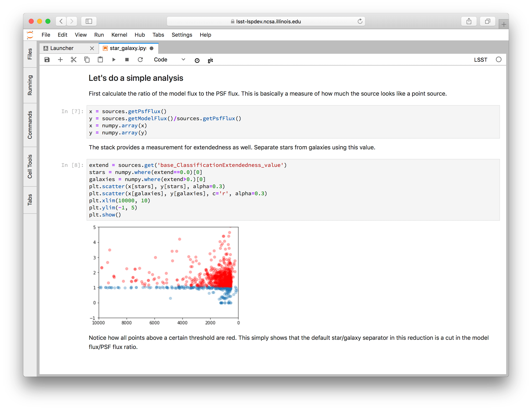Select the star_galaxy.ipynb tab
Screen dimensions: 532x410
click(x=128, y=48)
